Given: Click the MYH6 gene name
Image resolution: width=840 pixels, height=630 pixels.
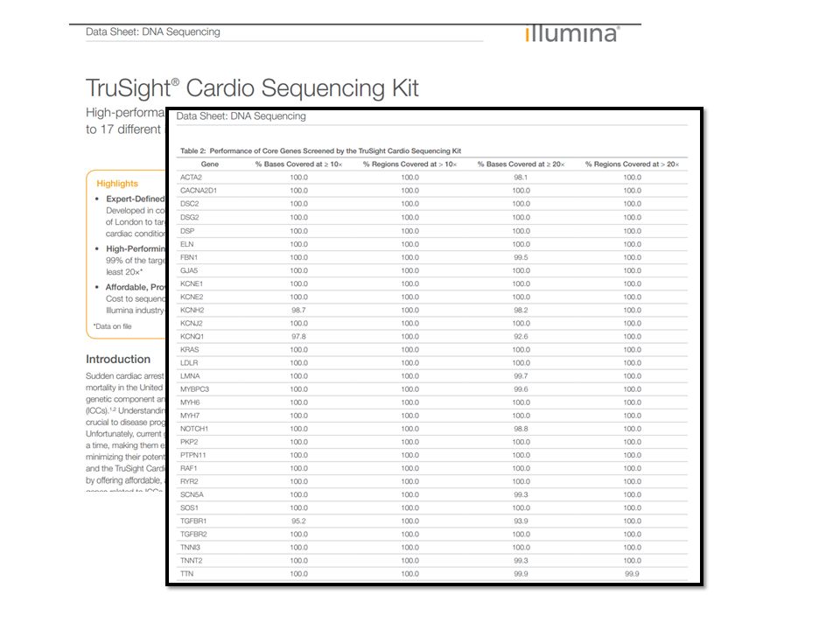Looking at the screenshot, I should 190,402.
